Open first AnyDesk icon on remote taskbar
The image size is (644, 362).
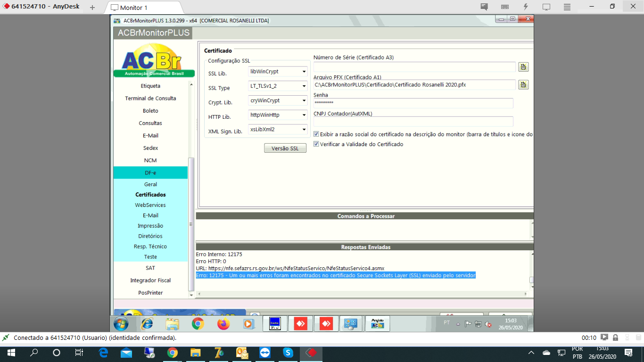coord(300,324)
